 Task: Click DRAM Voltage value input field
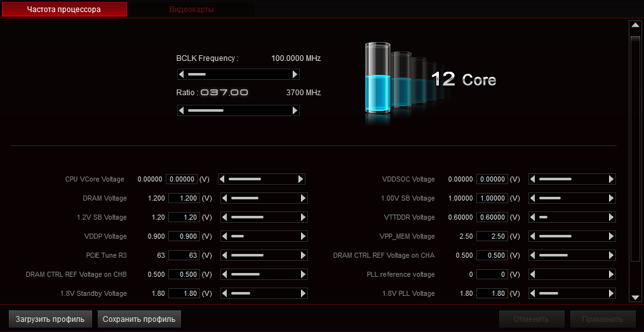[x=184, y=198]
